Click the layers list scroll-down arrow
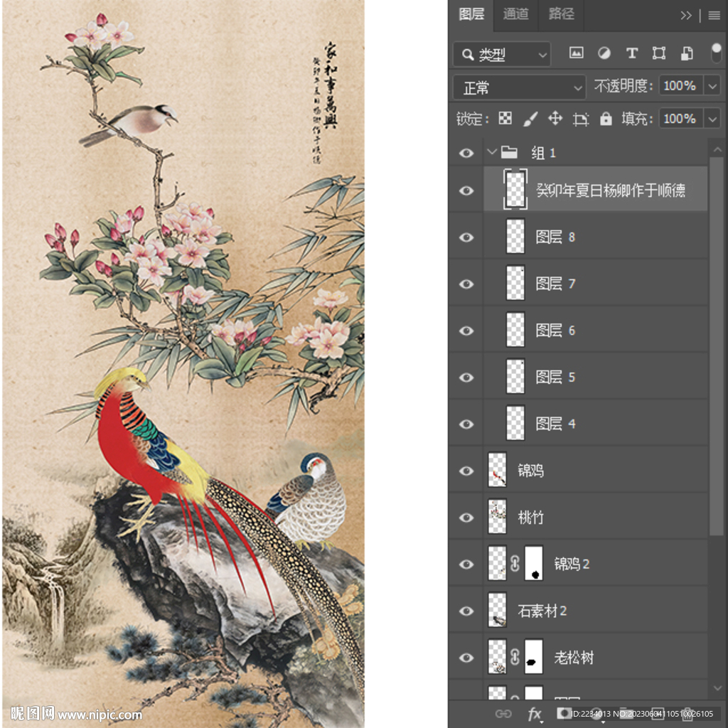Viewport: 728px width, 728px height. (717, 688)
